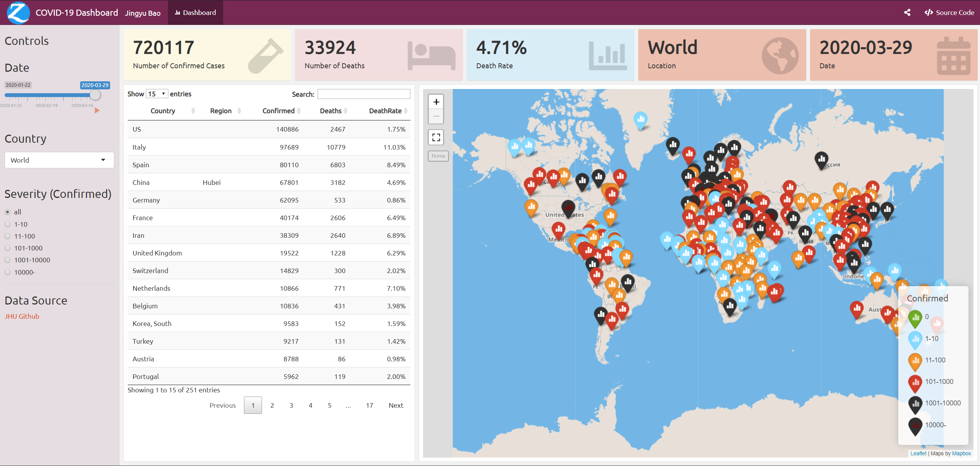Click the date slider handle
Image resolution: width=980 pixels, height=466 pixels.
(95, 95)
